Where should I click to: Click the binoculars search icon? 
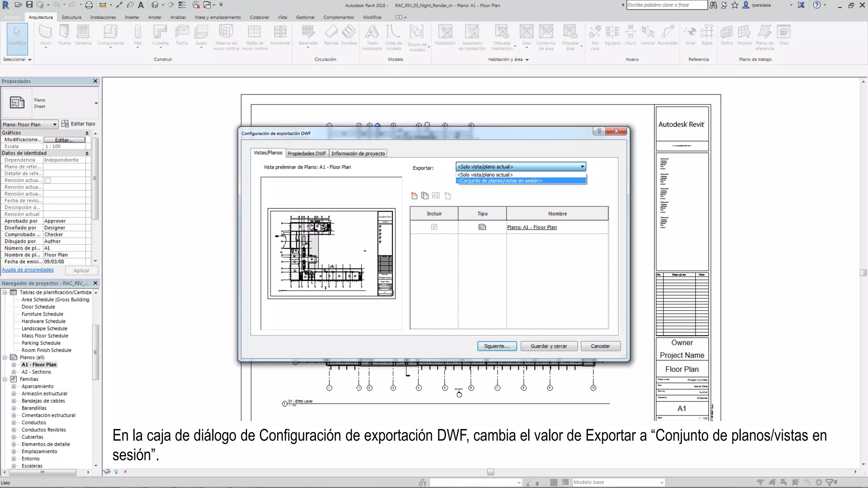(713, 5)
